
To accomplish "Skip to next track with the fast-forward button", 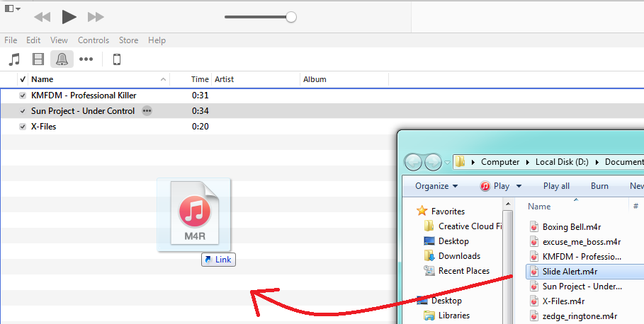I will [x=96, y=17].
